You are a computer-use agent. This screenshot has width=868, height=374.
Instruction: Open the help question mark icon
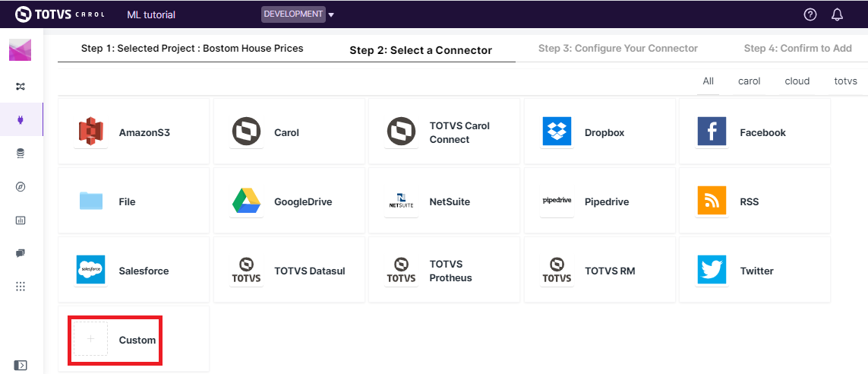click(810, 14)
